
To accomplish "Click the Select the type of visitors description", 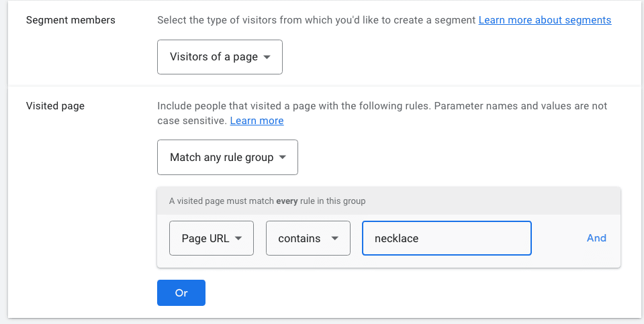I will pyautogui.click(x=316, y=20).
